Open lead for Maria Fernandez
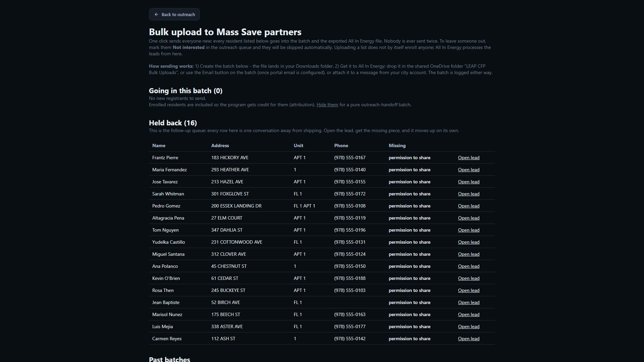Image resolution: width=644 pixels, height=362 pixels. pos(469,170)
